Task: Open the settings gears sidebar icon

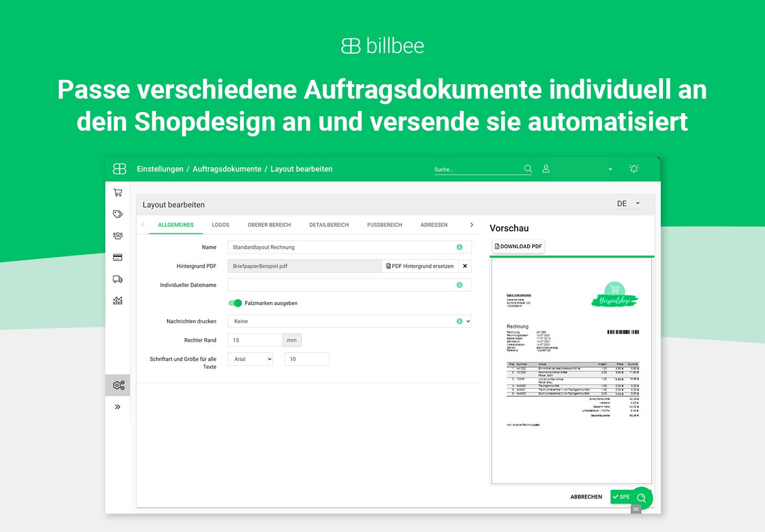Action: (x=118, y=385)
